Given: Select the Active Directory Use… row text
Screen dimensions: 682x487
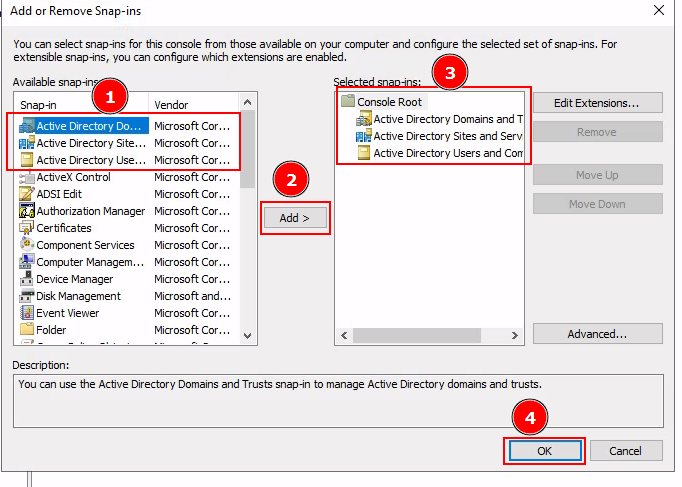Looking at the screenshot, I should [x=91, y=160].
